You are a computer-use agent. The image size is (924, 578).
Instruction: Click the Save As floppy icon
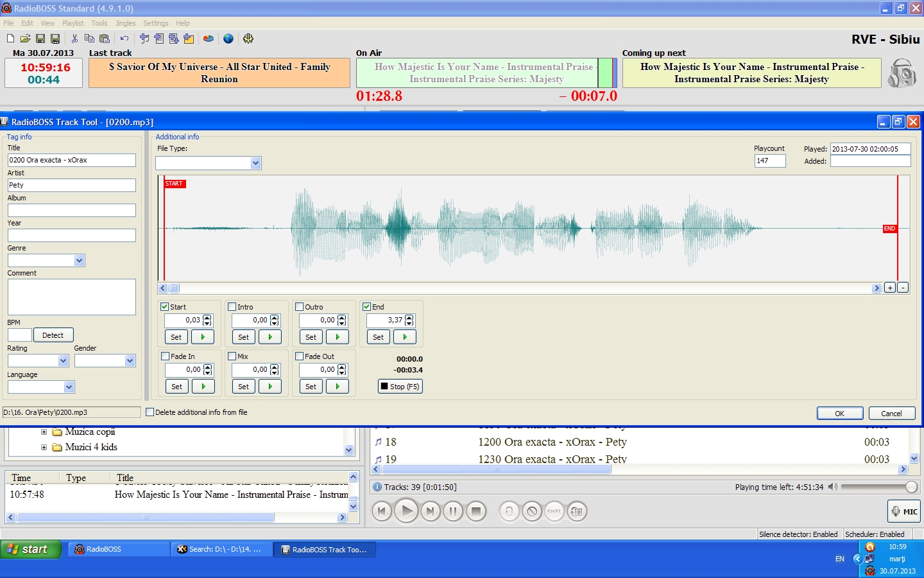click(x=55, y=39)
